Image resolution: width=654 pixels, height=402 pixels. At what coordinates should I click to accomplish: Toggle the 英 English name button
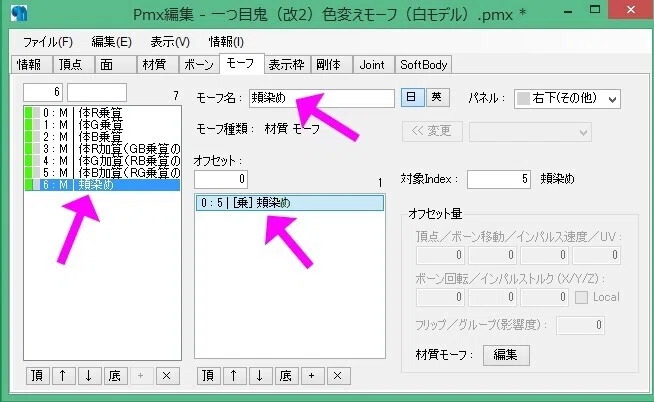[x=438, y=97]
